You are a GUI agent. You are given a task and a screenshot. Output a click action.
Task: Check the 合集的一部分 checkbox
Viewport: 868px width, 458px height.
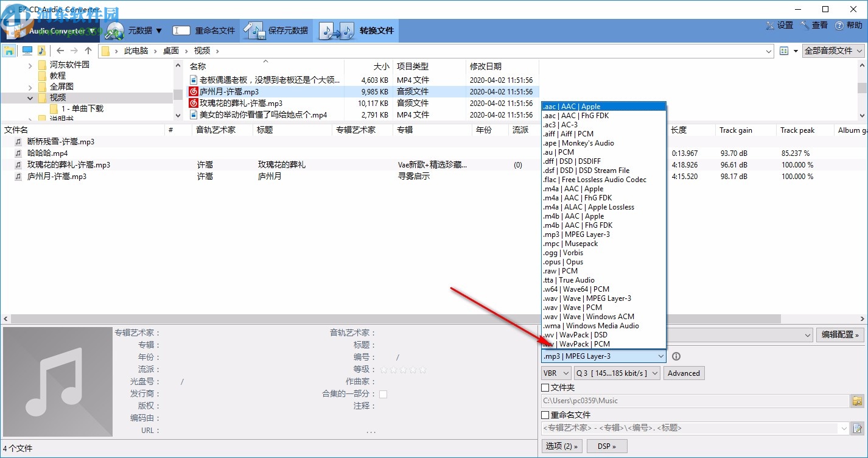coord(383,394)
